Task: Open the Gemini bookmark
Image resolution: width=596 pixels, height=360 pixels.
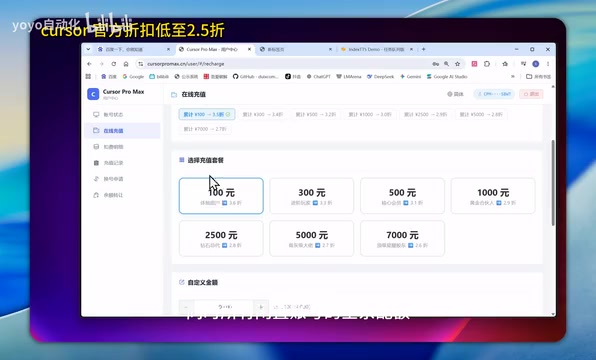Action: [410, 76]
